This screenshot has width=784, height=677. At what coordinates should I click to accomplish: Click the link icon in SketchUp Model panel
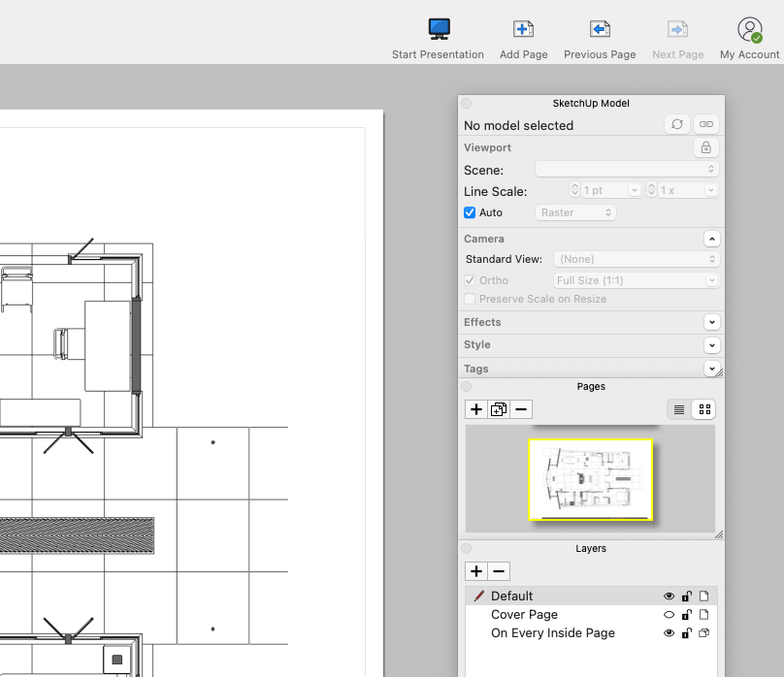click(x=706, y=124)
